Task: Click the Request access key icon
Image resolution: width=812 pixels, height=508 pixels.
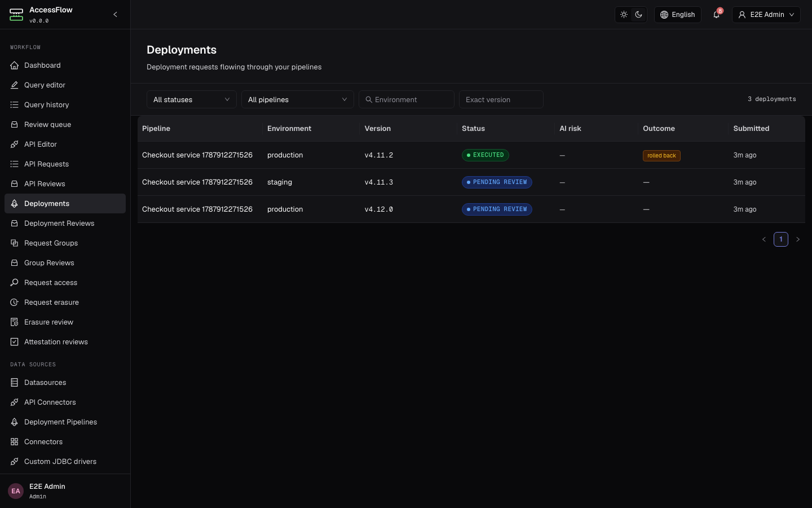Action: (15, 283)
